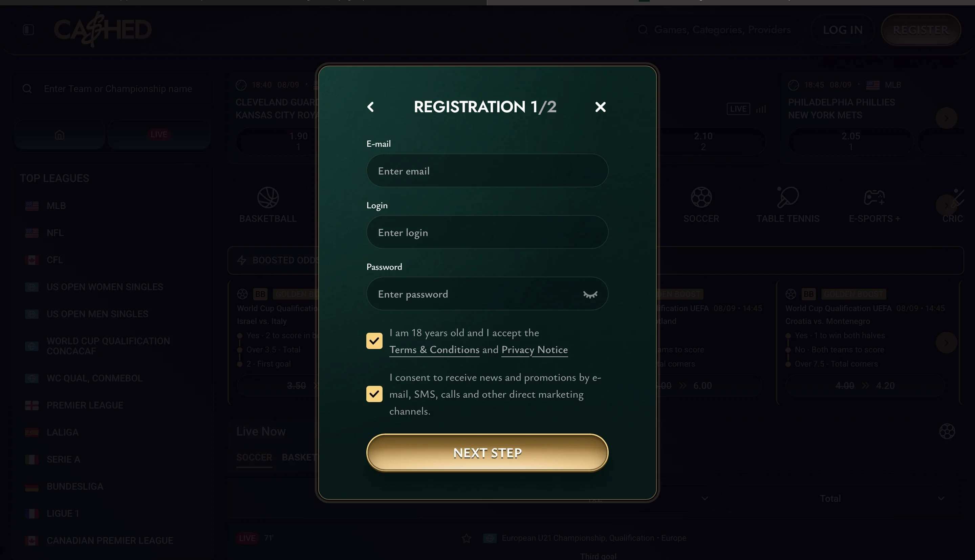
Task: Open the Terms & Conditions link
Action: 434,350
